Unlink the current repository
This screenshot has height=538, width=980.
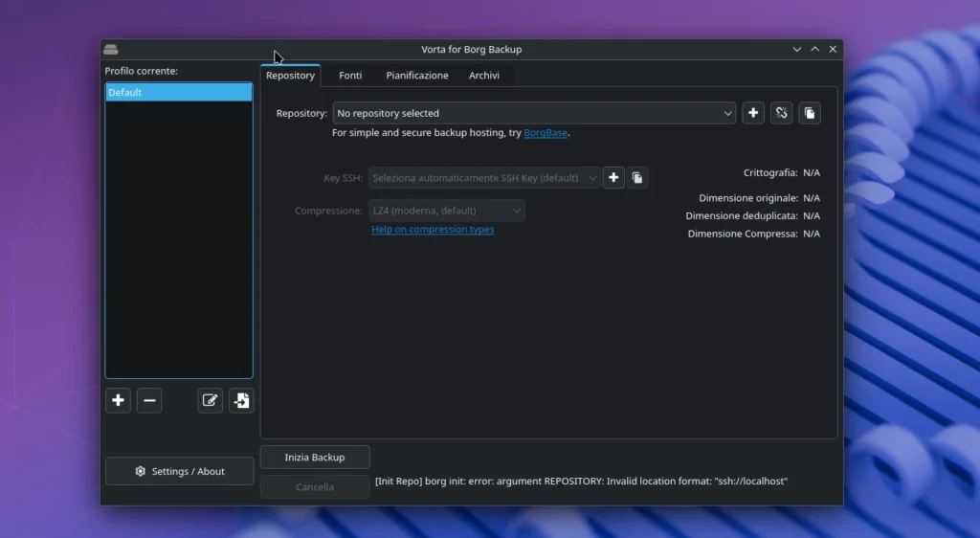point(781,113)
